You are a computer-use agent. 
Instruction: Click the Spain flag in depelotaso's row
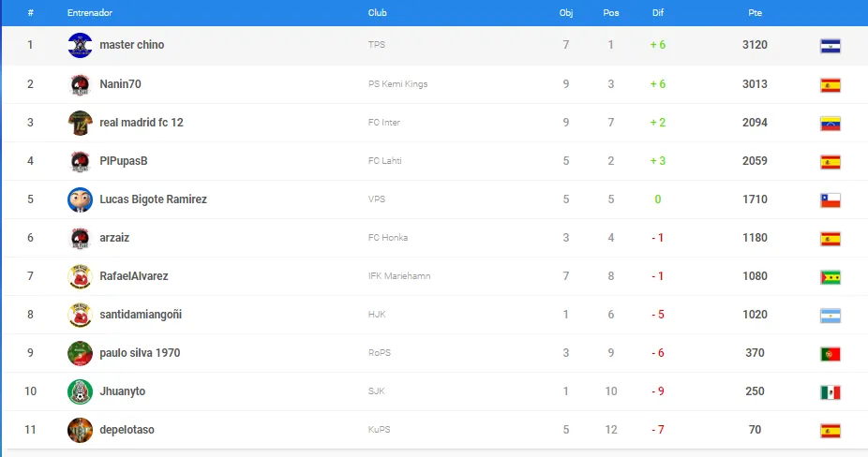point(831,431)
